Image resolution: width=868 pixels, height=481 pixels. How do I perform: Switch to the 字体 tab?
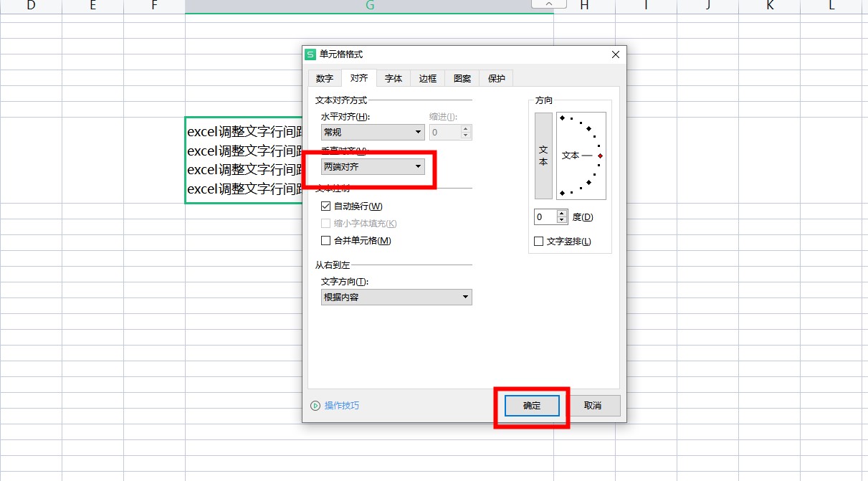[393, 78]
